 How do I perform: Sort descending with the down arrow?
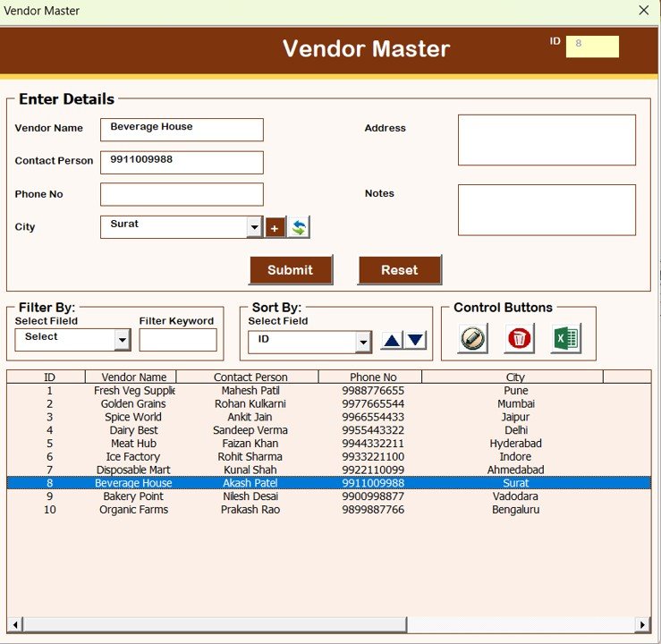416,341
